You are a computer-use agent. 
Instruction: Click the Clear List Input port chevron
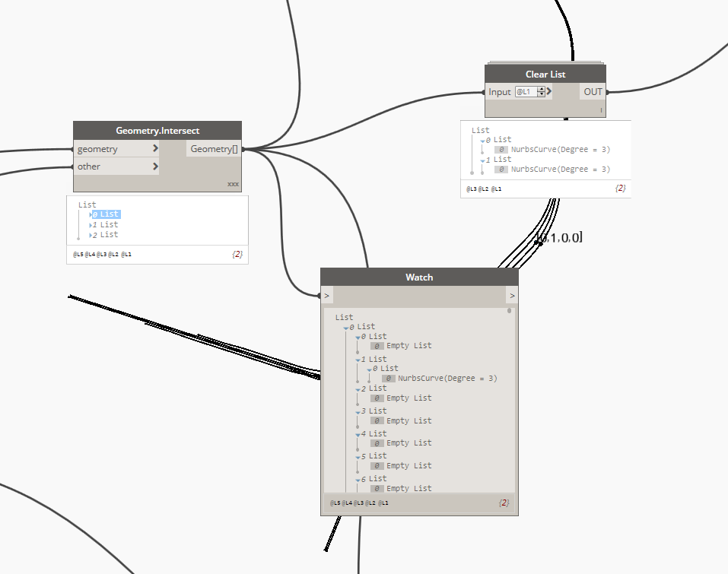549,92
